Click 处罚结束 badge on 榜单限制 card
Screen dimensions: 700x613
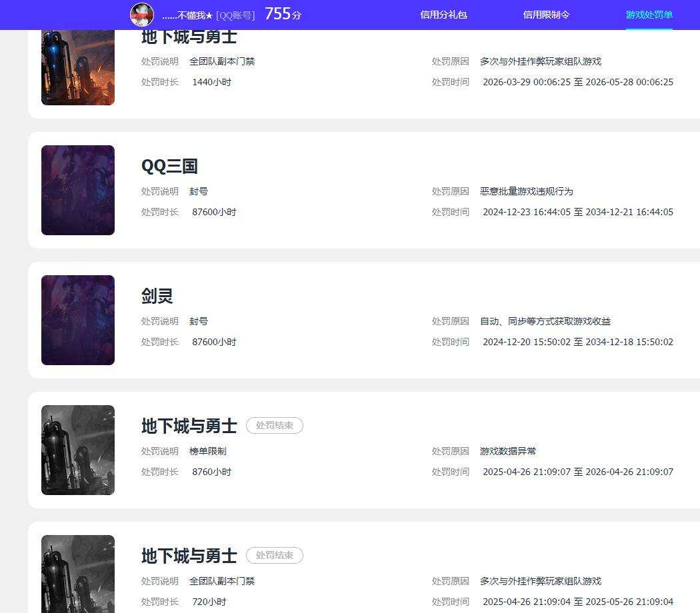(275, 426)
